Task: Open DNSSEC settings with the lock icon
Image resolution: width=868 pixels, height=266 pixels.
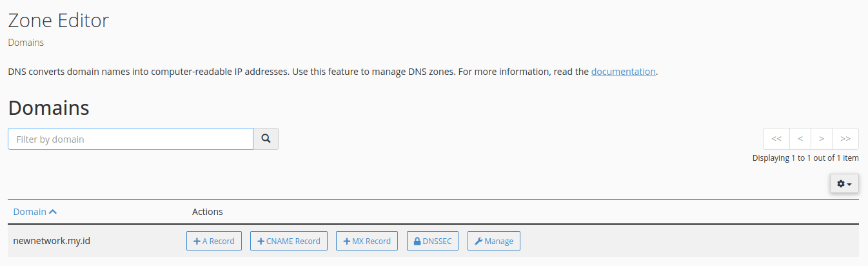Action: tap(433, 241)
